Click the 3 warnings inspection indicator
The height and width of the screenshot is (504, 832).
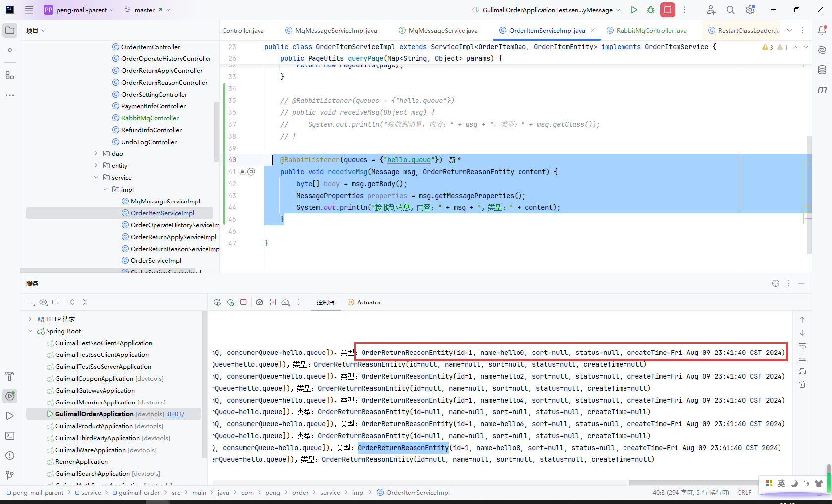click(768, 47)
